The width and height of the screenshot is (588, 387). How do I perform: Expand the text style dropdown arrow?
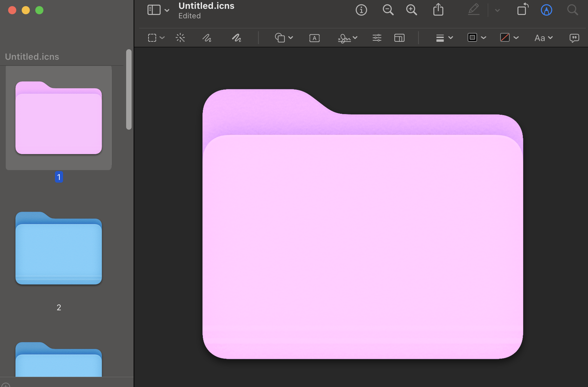coord(550,38)
